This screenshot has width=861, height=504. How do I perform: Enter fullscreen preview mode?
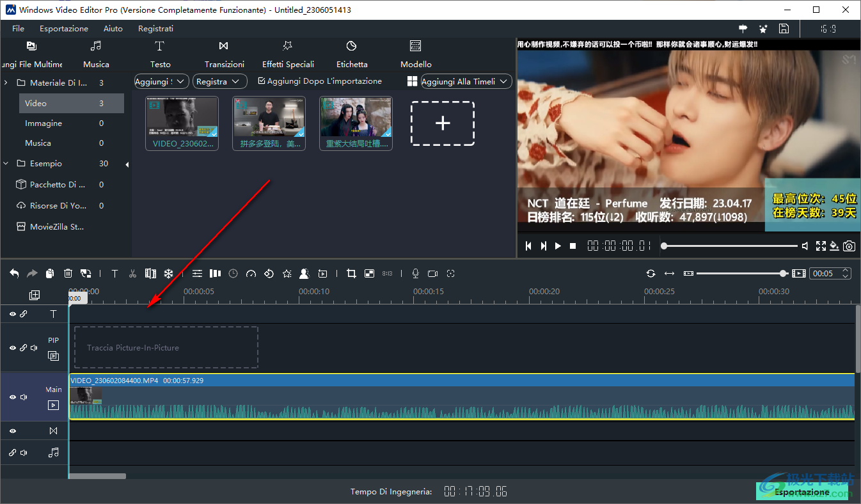click(x=821, y=246)
